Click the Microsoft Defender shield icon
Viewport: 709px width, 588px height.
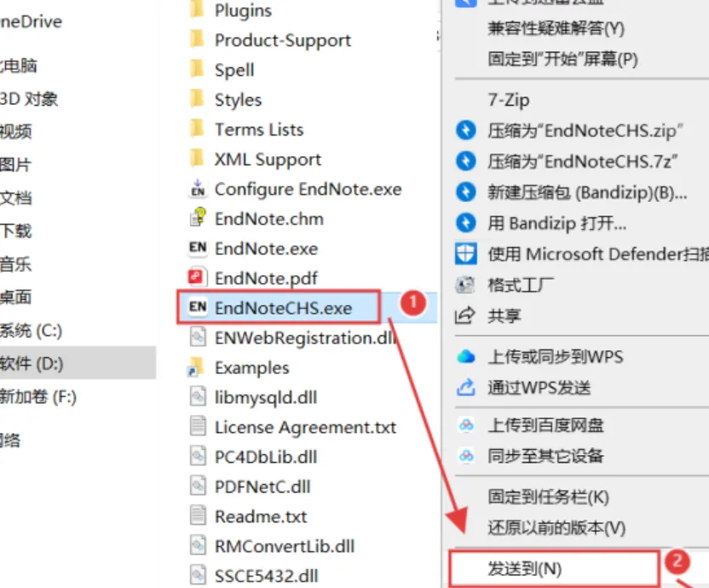pyautogui.click(x=466, y=253)
